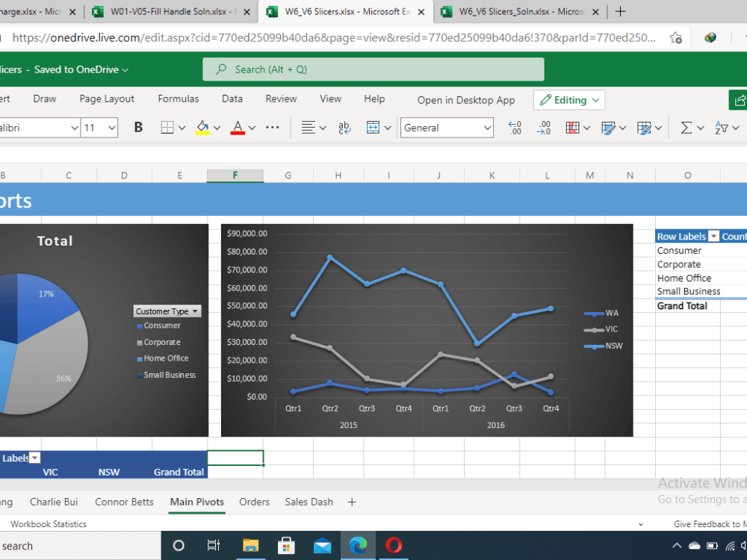Viewport: 747px width, 560px height.
Task: Apply cell borders icon
Action: click(167, 128)
